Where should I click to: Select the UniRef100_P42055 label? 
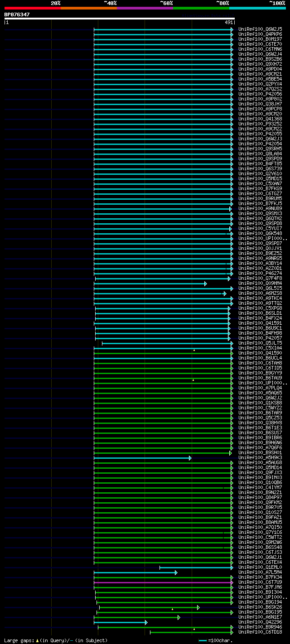coord(260,134)
